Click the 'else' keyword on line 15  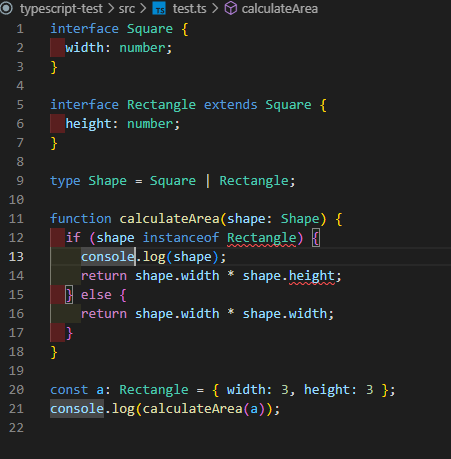click(x=96, y=295)
